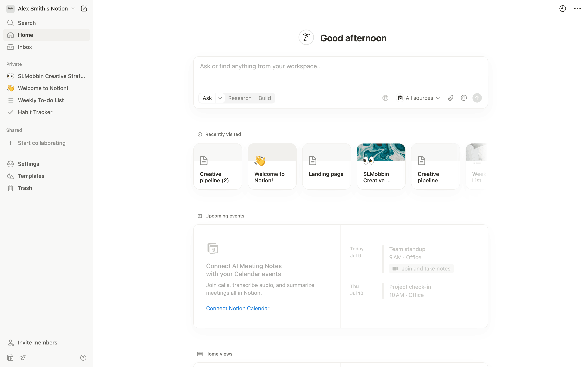Image resolution: width=588 pixels, height=367 pixels.
Task: Open the history clock icon
Action: pos(563,9)
